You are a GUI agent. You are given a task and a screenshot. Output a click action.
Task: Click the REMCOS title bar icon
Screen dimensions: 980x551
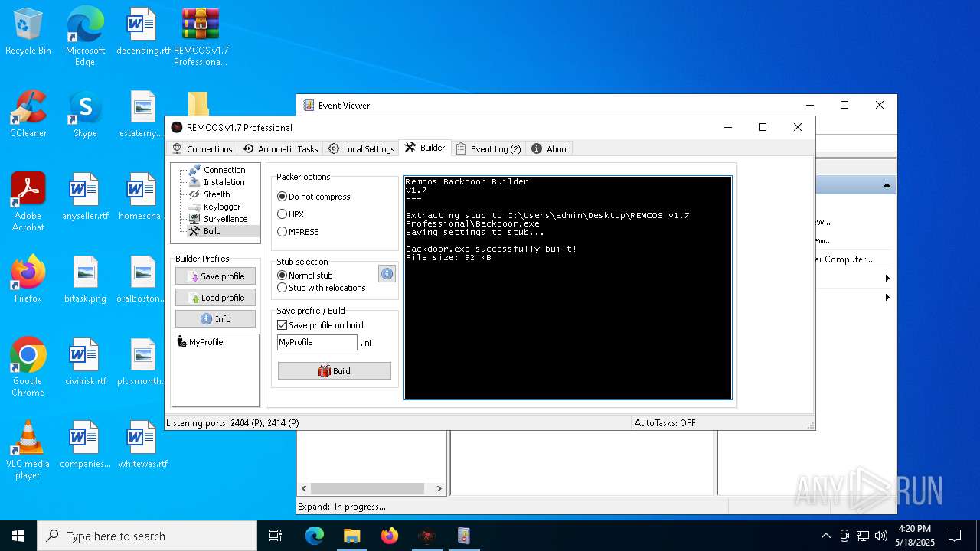177,128
